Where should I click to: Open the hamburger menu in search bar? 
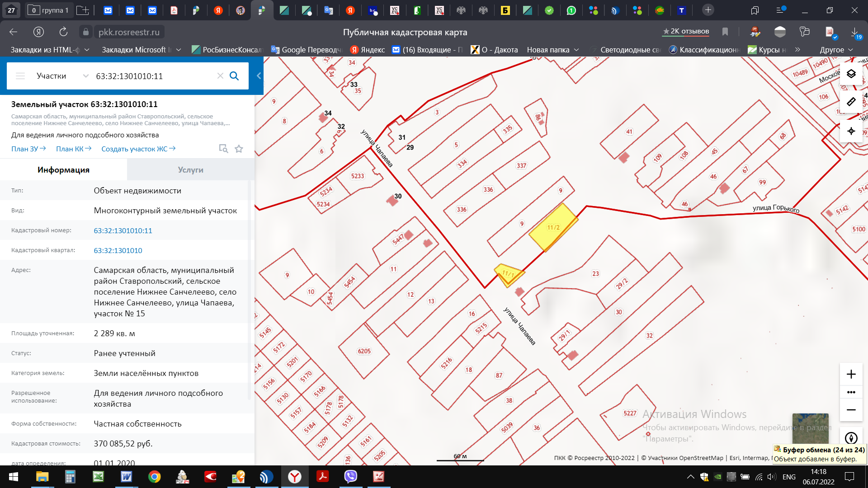tap(20, 76)
